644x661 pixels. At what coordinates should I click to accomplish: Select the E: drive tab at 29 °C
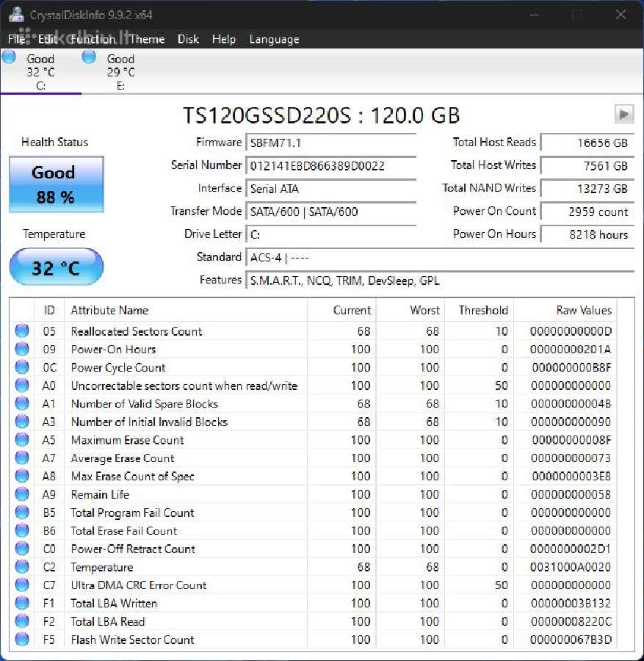pos(120,72)
